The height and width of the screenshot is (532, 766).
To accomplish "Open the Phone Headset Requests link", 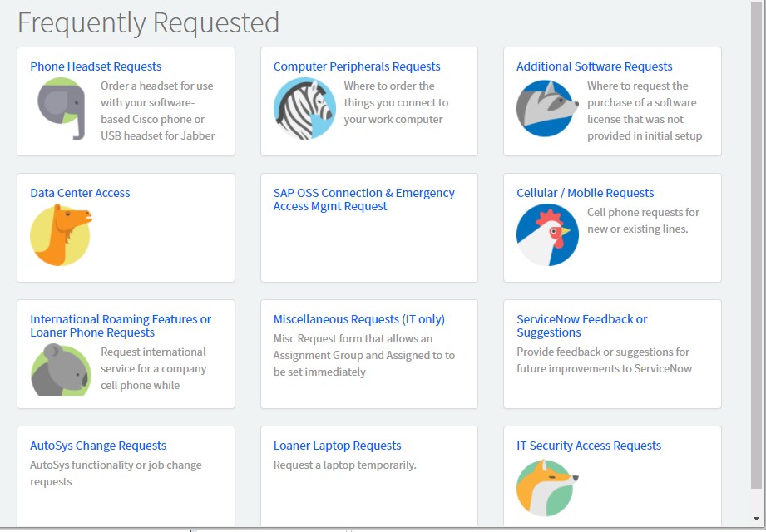I will point(96,66).
